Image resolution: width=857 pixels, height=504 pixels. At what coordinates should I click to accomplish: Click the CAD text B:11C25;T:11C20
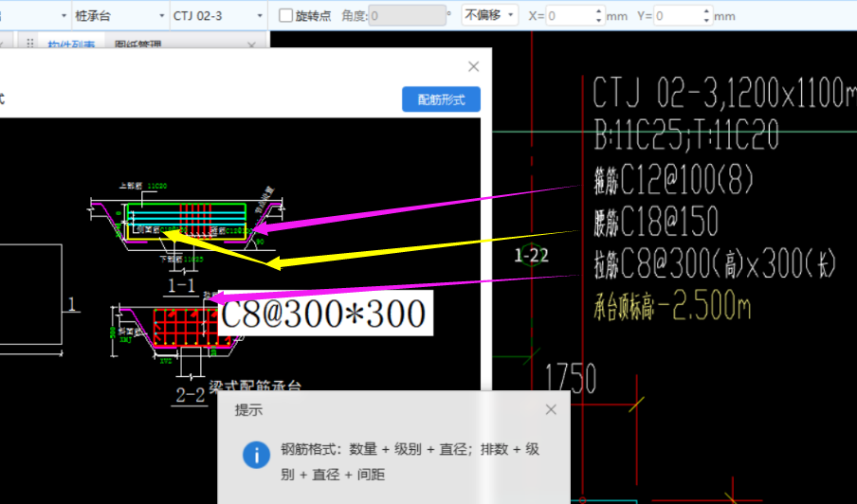686,135
